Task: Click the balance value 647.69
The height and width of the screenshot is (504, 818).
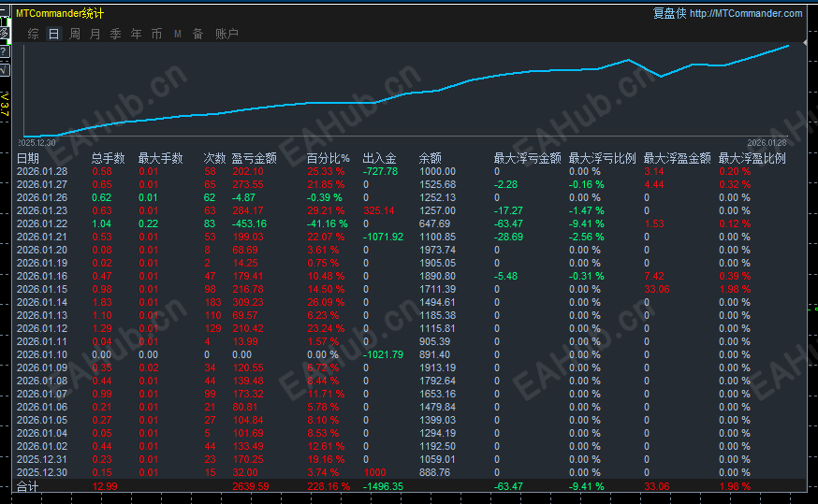Action: 434,223
